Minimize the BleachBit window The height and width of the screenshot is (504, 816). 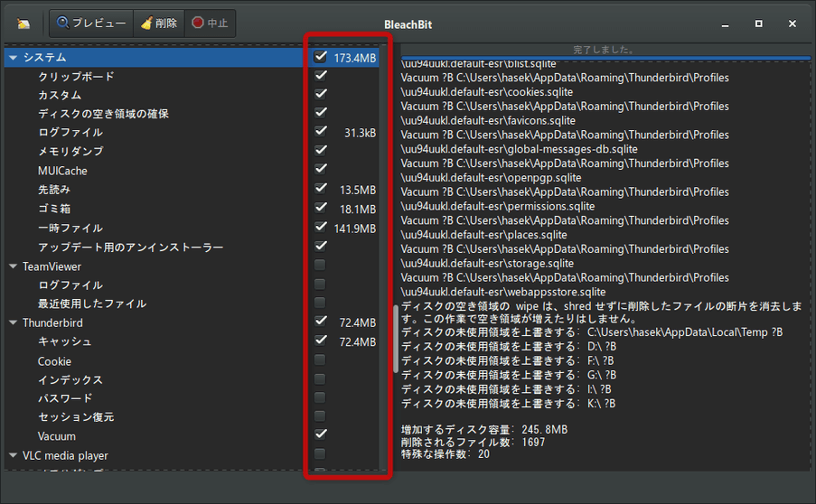point(725,24)
